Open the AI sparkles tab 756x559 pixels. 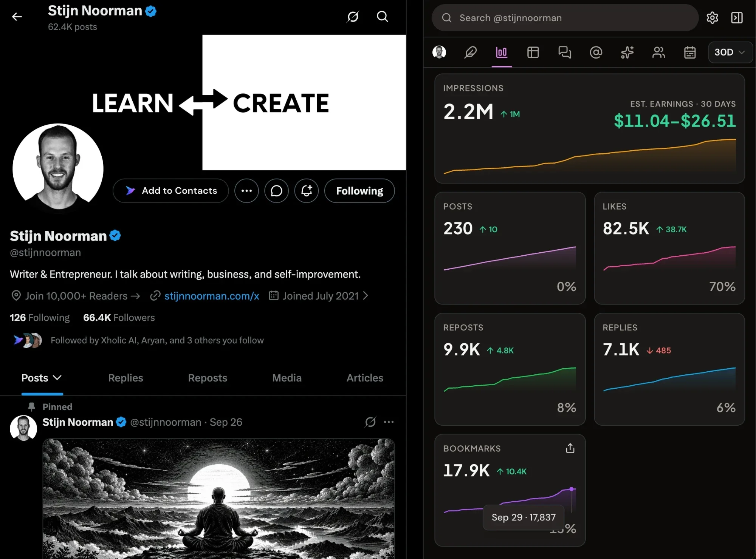point(627,52)
